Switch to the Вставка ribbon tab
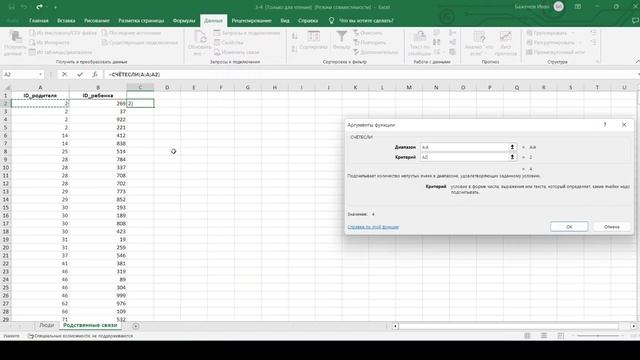 pos(66,20)
